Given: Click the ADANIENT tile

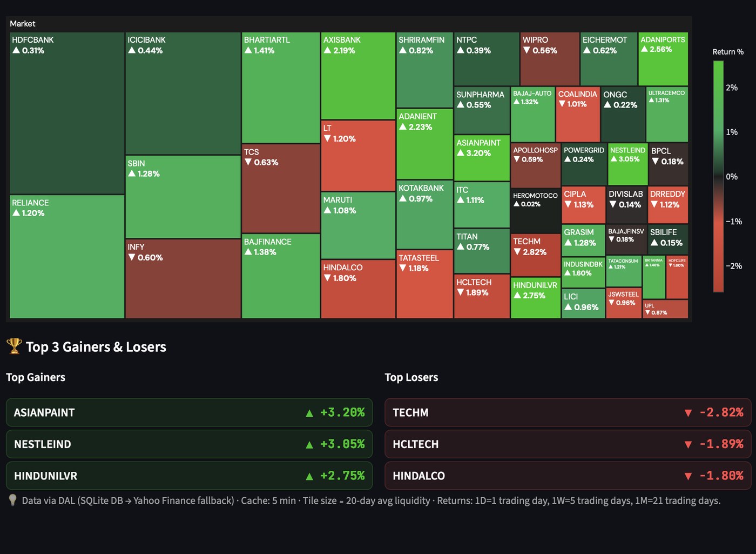Looking at the screenshot, I should (424, 144).
